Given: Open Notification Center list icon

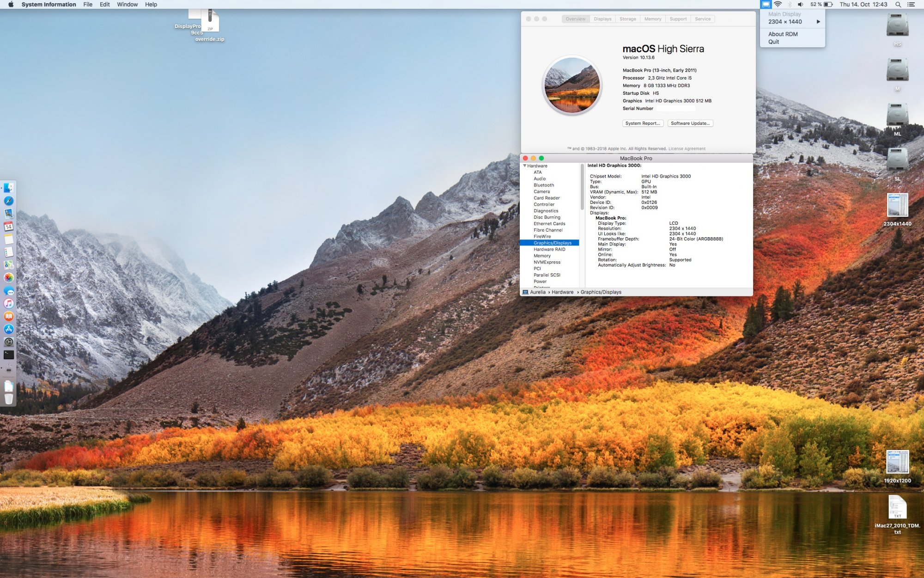Looking at the screenshot, I should pos(911,5).
